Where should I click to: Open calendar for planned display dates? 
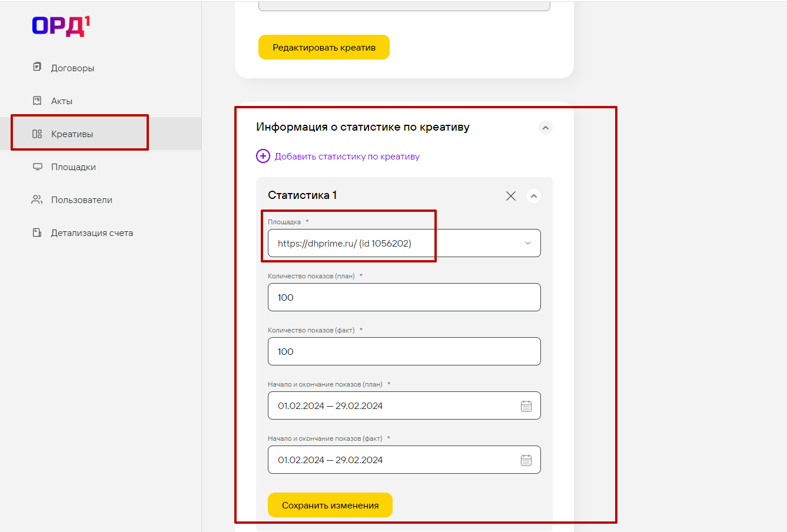click(526, 406)
